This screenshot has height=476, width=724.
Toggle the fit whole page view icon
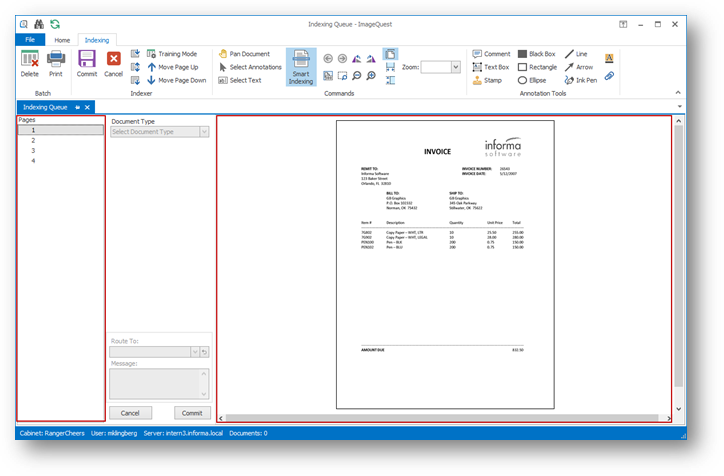390,54
